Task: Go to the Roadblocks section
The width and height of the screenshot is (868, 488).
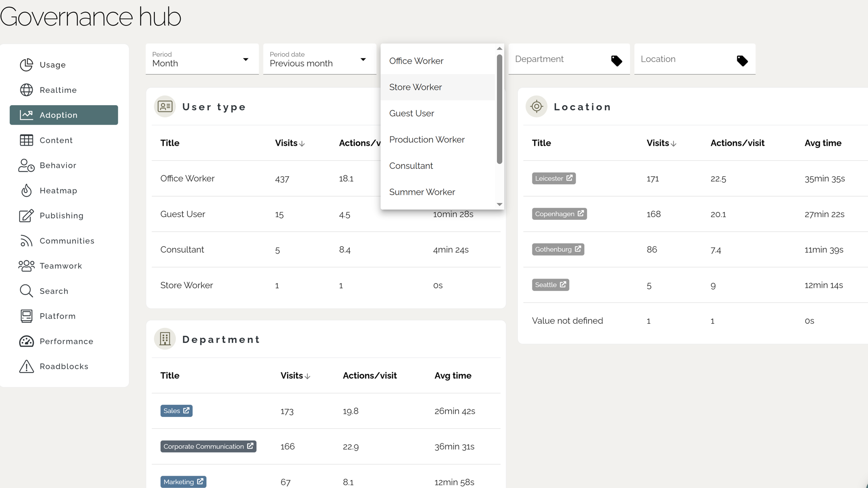Action: (x=64, y=366)
